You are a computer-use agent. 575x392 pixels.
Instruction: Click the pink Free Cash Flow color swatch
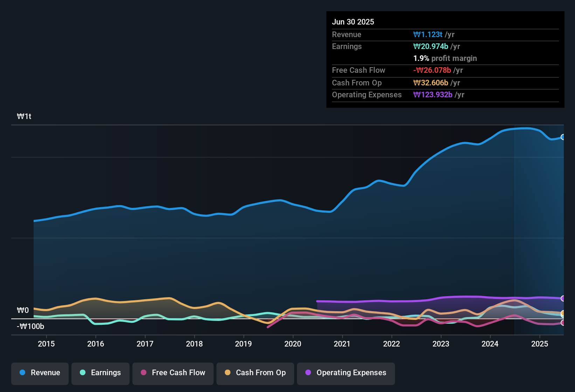click(143, 373)
